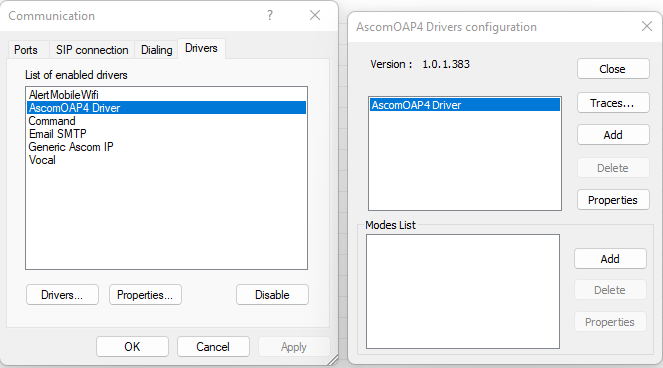Click the upper Delete button for drivers

click(x=613, y=168)
